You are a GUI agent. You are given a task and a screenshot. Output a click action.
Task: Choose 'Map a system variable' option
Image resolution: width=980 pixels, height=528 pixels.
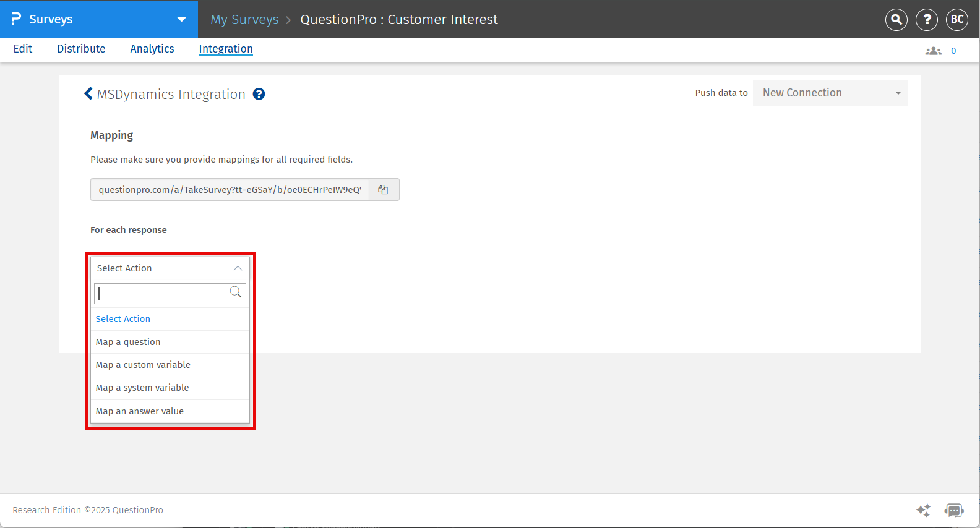click(x=170, y=388)
